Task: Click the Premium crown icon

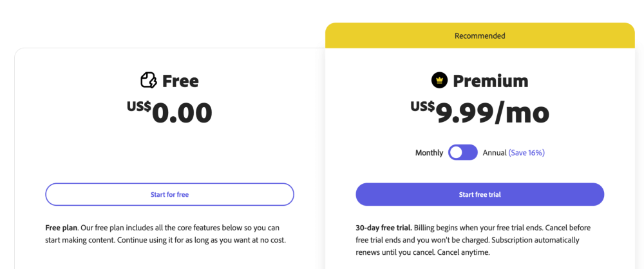Action: click(x=439, y=80)
